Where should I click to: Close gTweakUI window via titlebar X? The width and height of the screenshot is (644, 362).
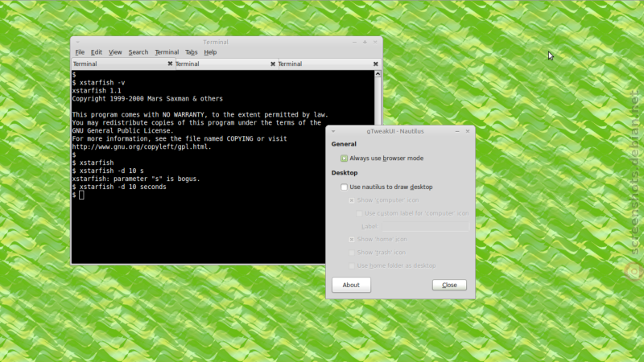pos(468,131)
